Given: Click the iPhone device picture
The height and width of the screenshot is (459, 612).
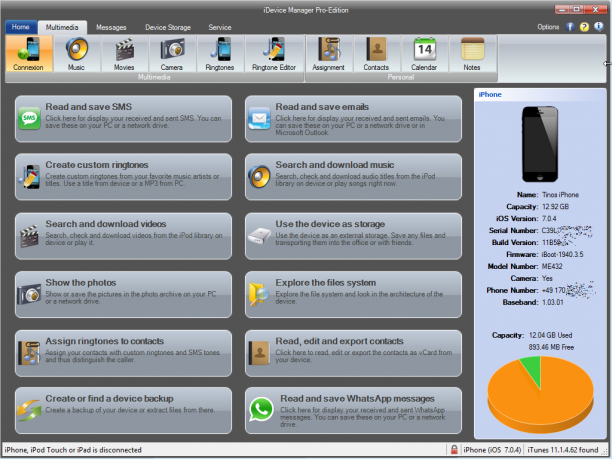Looking at the screenshot, I should [x=540, y=144].
